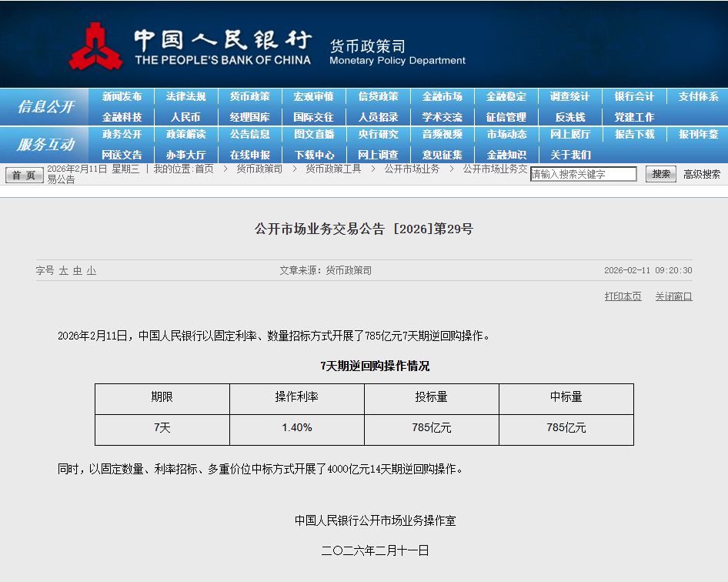Click 公开市场业务 breadcrumb link
728x582 pixels.
pyautogui.click(x=412, y=169)
